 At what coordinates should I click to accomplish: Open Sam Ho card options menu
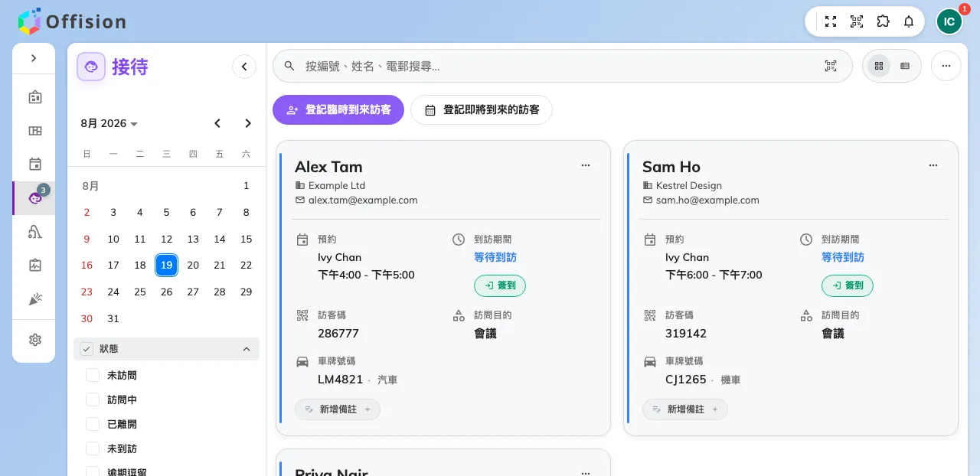pos(933,165)
